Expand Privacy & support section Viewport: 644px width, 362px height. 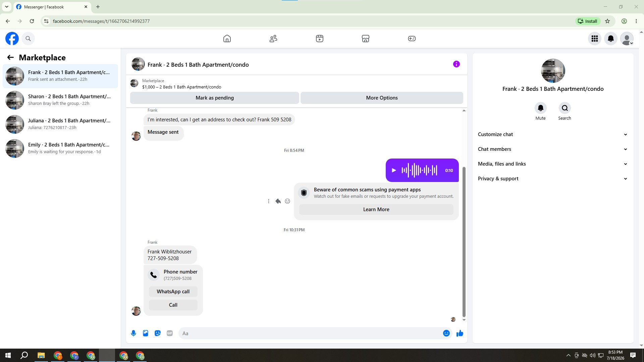tap(553, 179)
